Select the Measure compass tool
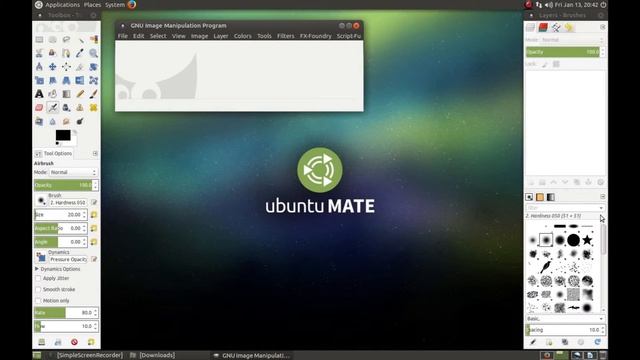Viewport: 640px width, 360px height. 39,67
